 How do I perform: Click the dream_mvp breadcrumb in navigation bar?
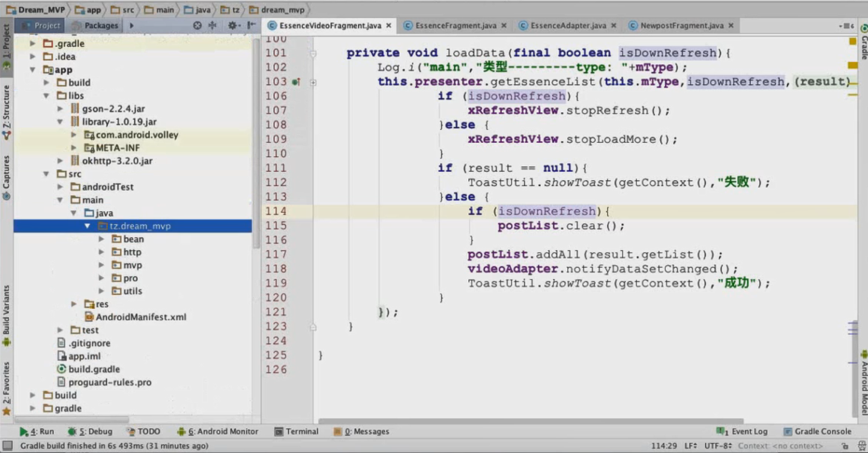pyautogui.click(x=277, y=10)
